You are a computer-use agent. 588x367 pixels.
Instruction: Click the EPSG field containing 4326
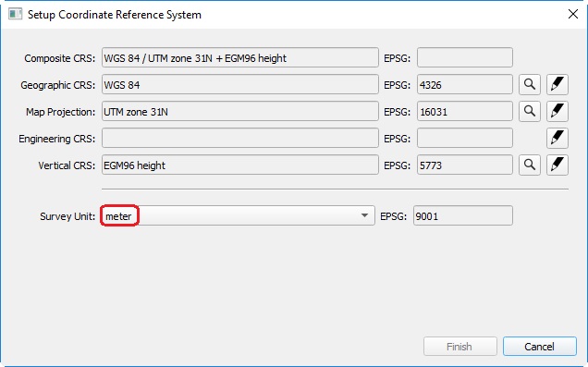[465, 84]
